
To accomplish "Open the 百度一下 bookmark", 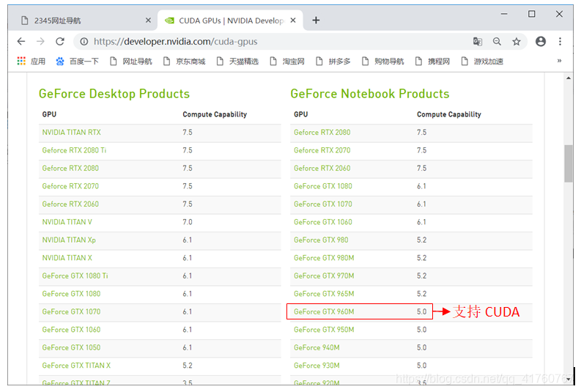I will (77, 61).
